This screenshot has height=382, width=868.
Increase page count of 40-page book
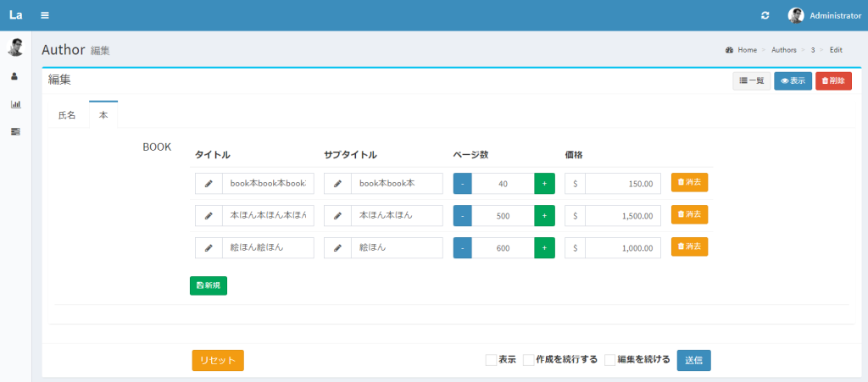[x=544, y=184]
